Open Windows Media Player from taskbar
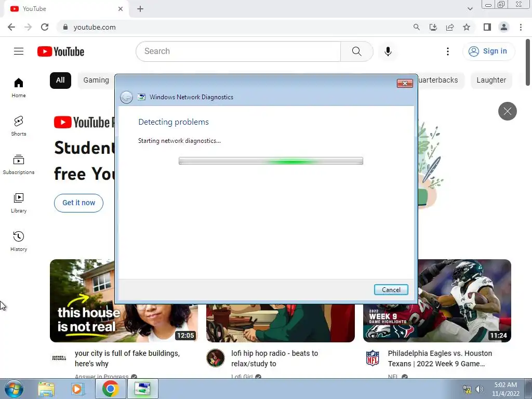The image size is (532, 399). (x=77, y=389)
